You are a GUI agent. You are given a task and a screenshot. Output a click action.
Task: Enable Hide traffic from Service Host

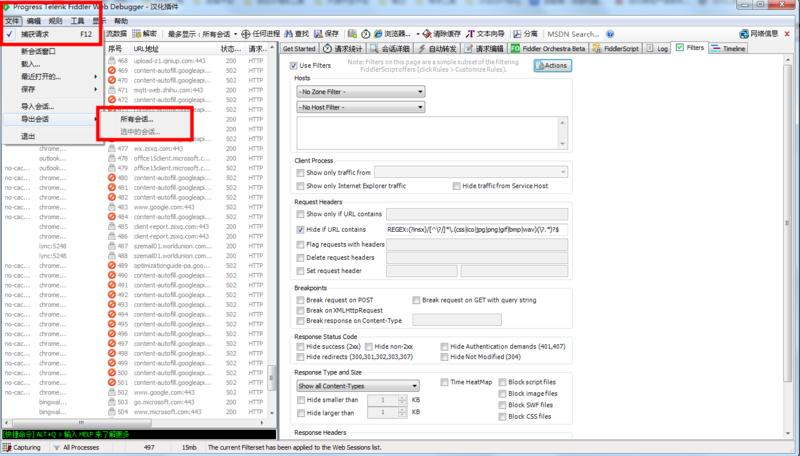pos(457,186)
